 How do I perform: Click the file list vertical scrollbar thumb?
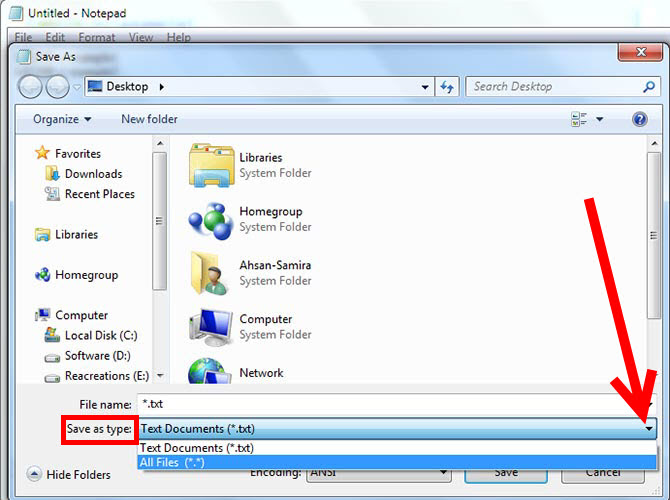pyautogui.click(x=654, y=235)
